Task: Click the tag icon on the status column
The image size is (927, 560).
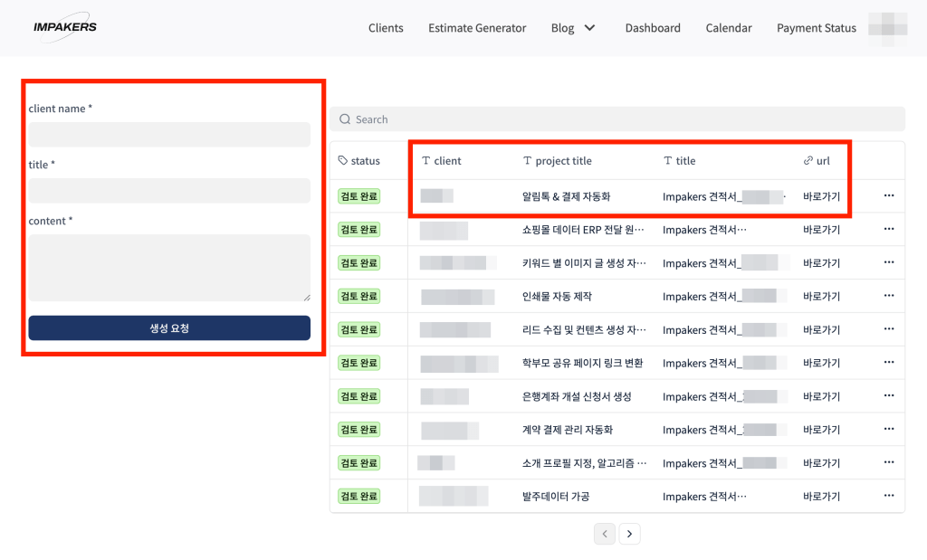Action: coord(343,160)
